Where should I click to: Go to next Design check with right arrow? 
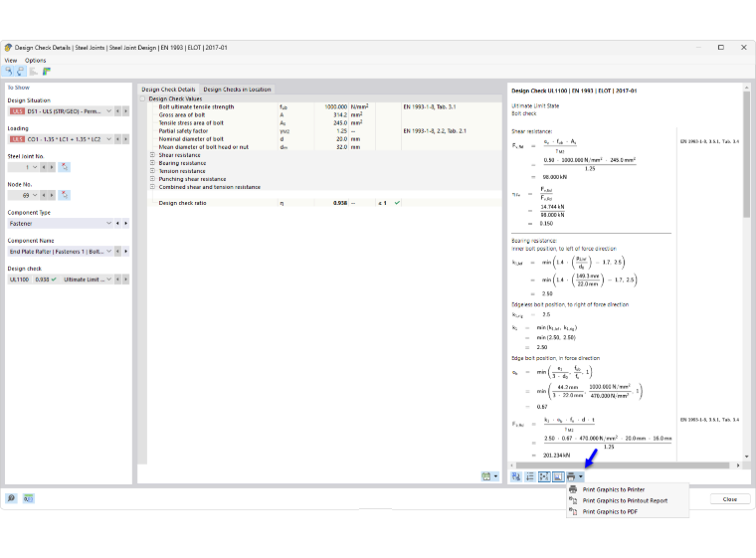click(x=126, y=279)
